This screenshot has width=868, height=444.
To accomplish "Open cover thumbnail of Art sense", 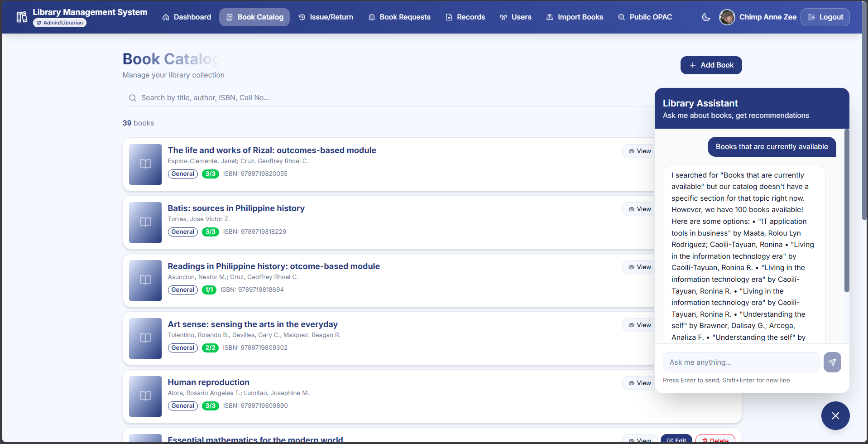I will 145,338.
